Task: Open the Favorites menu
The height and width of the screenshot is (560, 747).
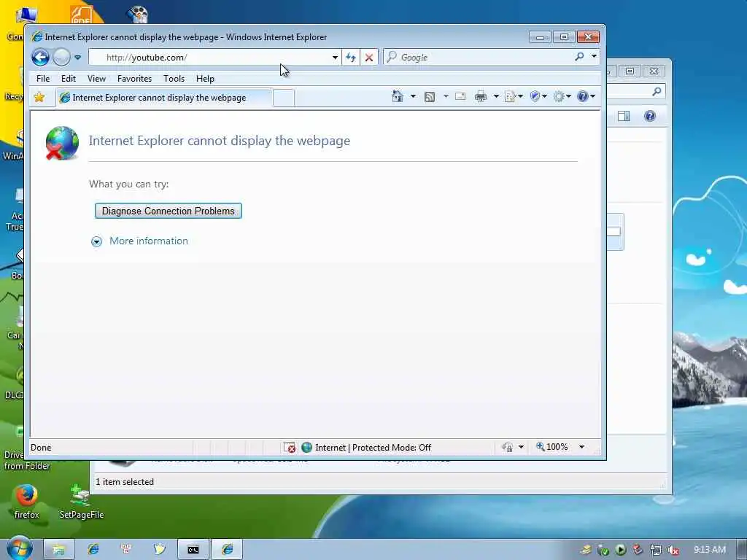Action: click(x=134, y=79)
